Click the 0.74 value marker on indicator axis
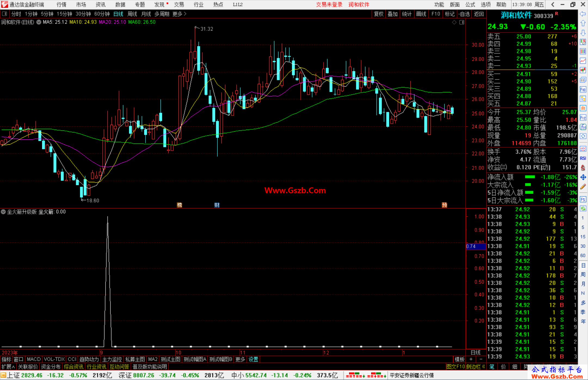 point(476,246)
